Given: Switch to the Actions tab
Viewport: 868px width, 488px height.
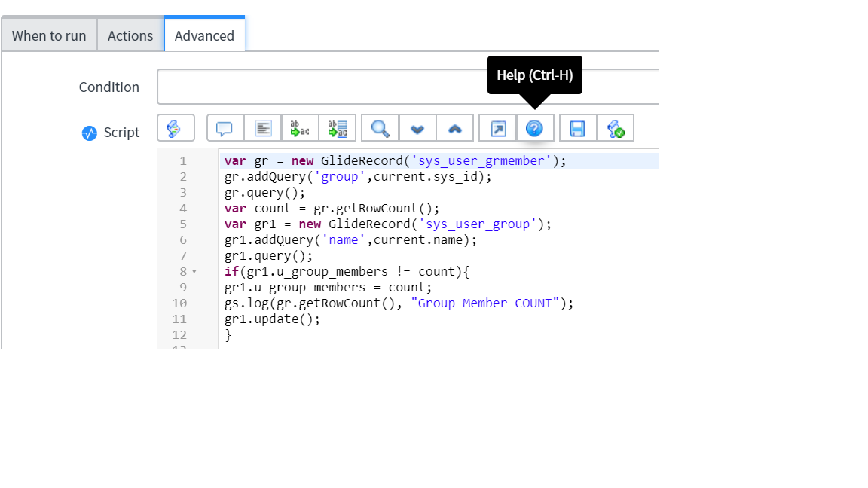Looking at the screenshot, I should pos(130,35).
